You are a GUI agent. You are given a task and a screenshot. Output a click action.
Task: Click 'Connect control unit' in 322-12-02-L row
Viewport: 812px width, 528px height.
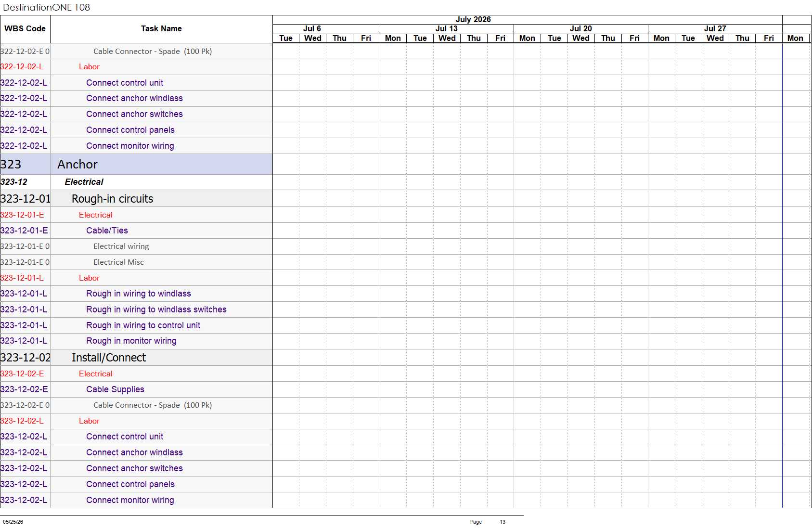[x=125, y=83]
